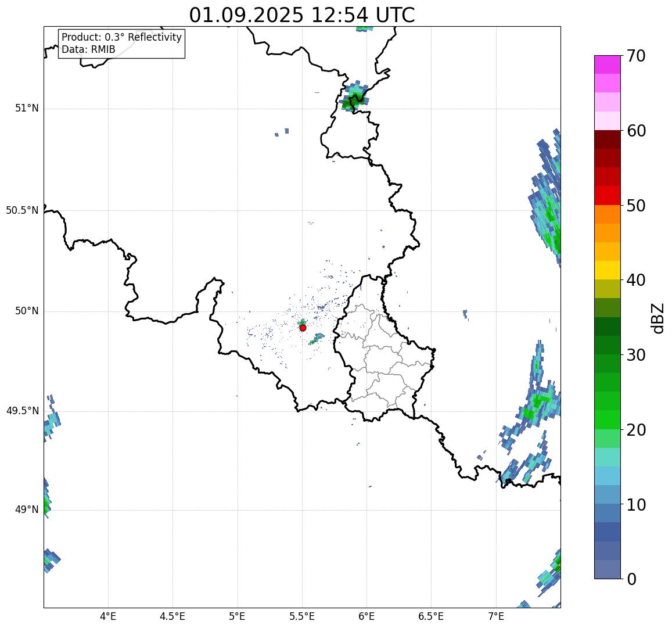Click colorbar tick label '10'

(635, 504)
